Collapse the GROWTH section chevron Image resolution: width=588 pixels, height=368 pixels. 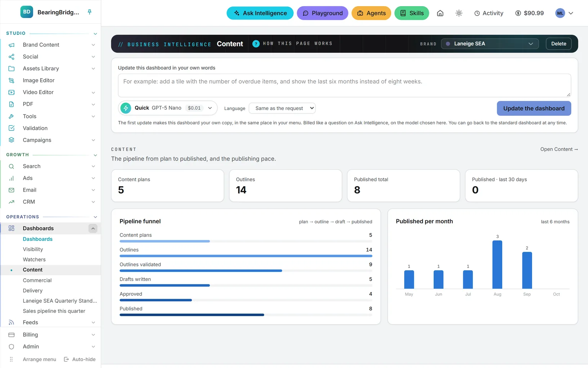coord(95,155)
